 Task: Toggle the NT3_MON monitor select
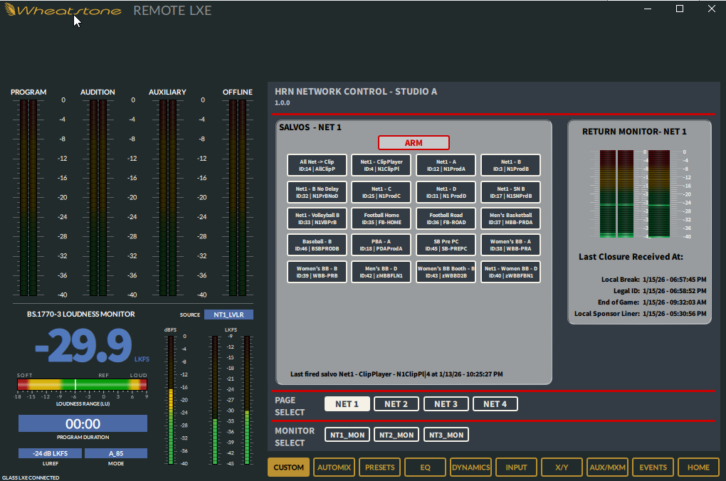(x=446, y=435)
